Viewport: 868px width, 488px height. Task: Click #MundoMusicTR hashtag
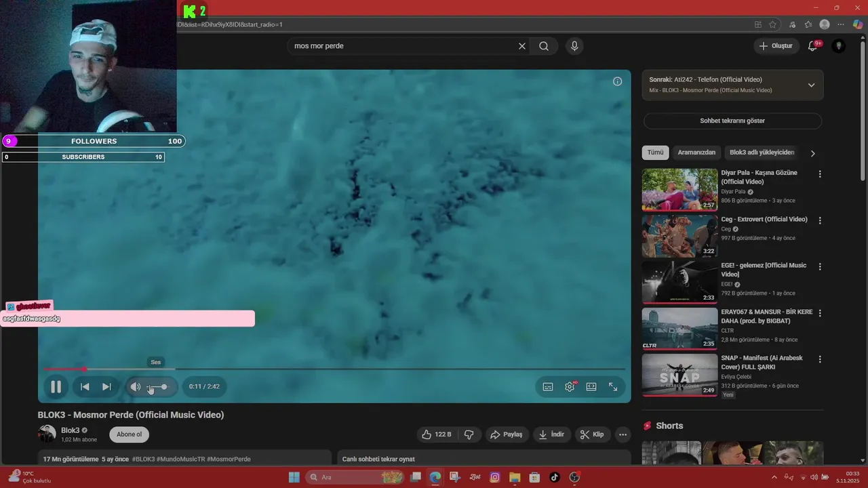181,459
